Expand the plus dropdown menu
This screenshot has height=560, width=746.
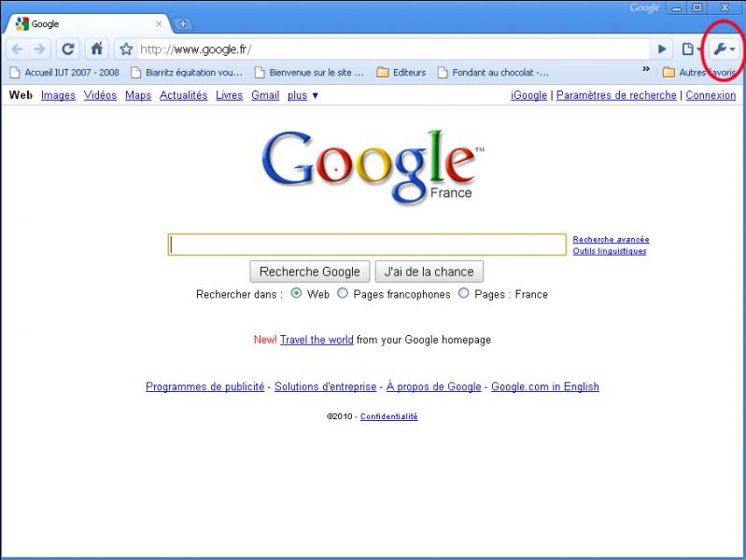(303, 95)
